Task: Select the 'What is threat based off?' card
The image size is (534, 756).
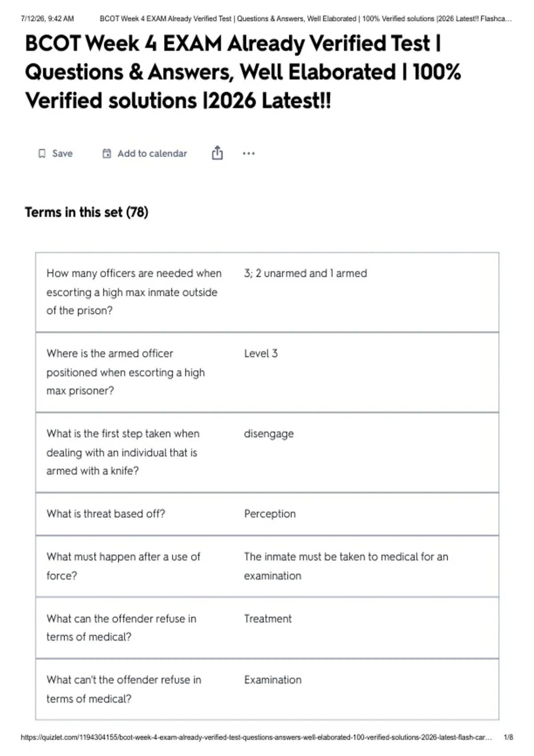Action: pyautogui.click(x=267, y=514)
